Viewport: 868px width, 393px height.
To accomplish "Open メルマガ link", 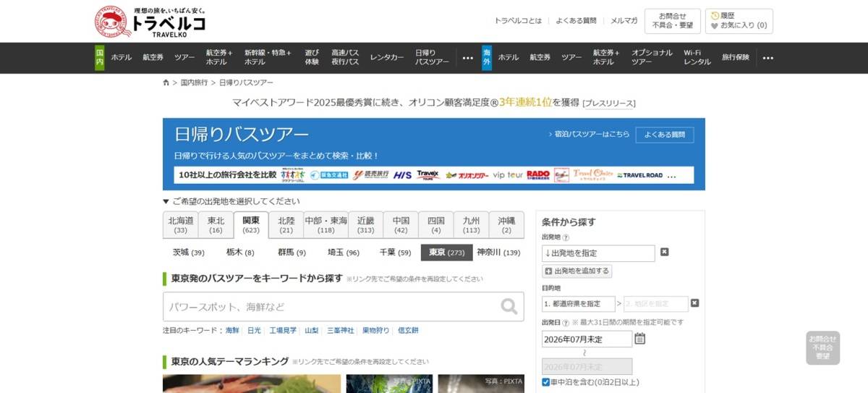I will tap(624, 21).
